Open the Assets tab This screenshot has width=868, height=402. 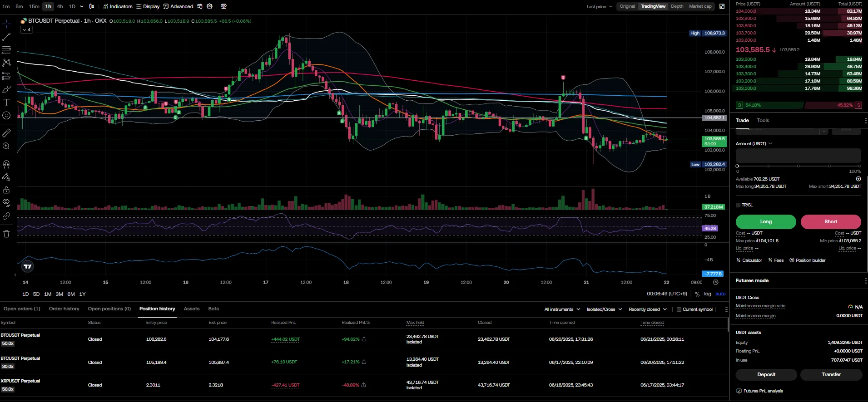tap(192, 309)
